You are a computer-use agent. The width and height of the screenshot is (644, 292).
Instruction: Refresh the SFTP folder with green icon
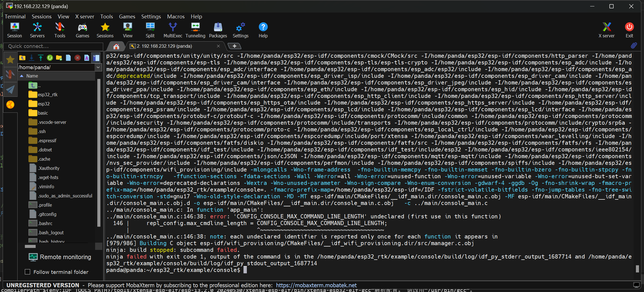tap(50, 58)
